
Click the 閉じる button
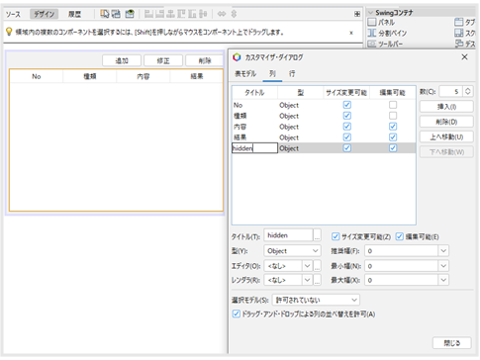point(452,343)
